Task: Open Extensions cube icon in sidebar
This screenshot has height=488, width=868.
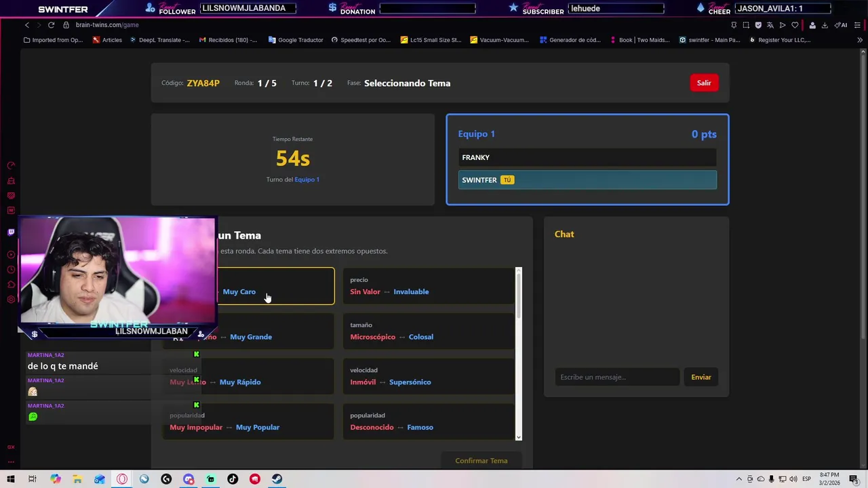Action: click(11, 285)
